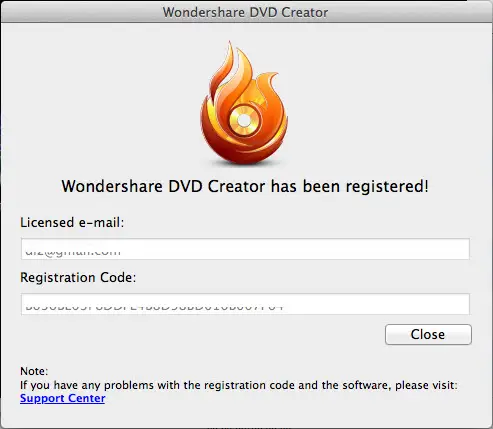Click the partially visible email address text

click(73, 252)
